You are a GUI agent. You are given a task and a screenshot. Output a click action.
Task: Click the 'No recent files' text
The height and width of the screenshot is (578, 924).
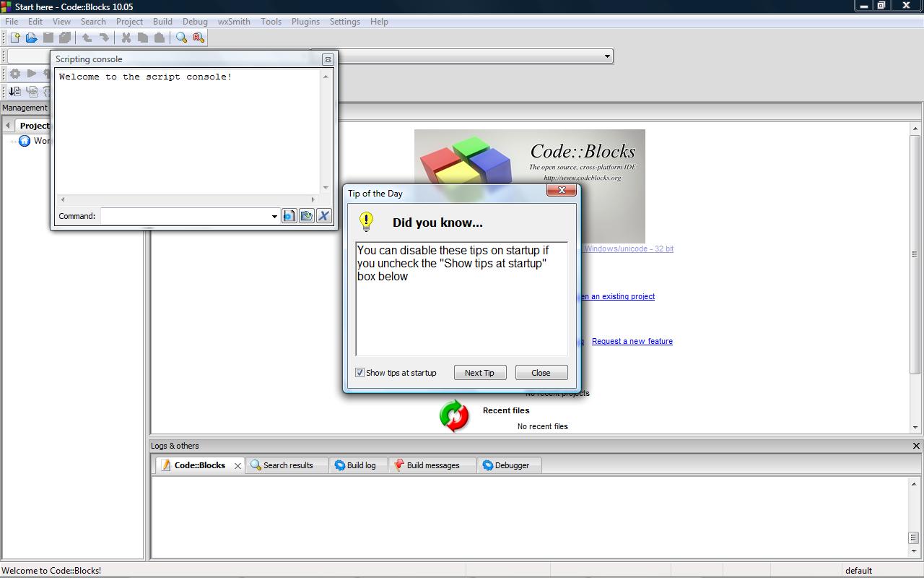543,426
